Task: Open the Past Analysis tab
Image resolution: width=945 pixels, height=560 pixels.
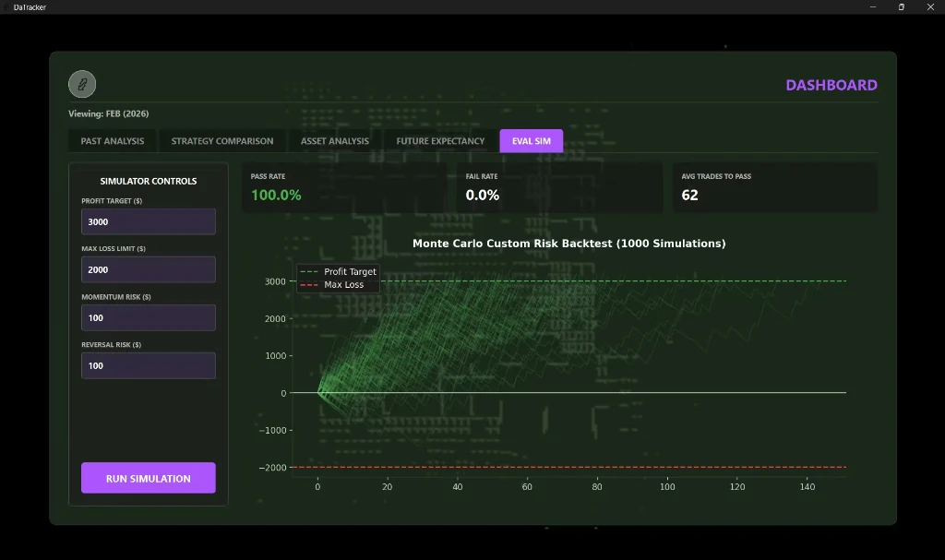Action: 113,141
